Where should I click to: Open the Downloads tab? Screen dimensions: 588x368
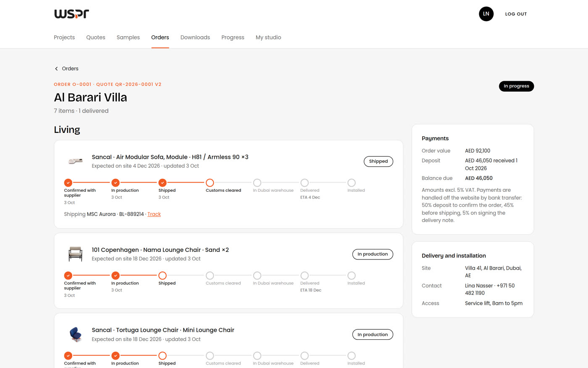coord(195,37)
